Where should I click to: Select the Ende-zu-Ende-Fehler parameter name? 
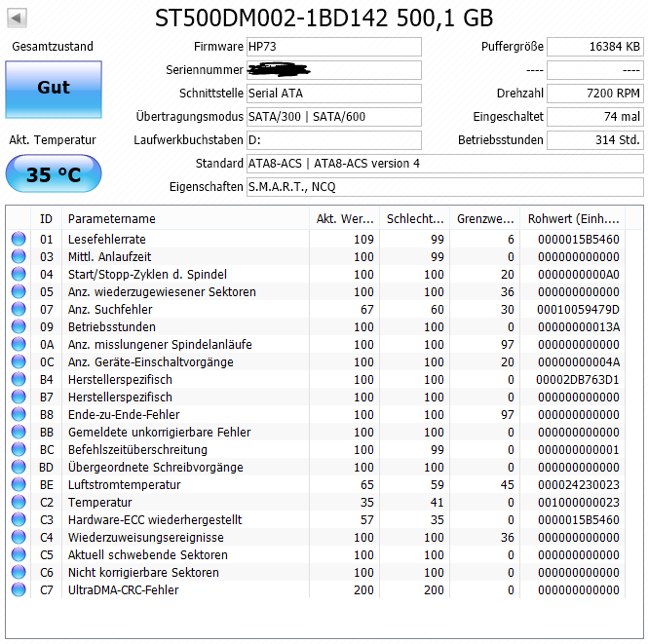pos(124,415)
